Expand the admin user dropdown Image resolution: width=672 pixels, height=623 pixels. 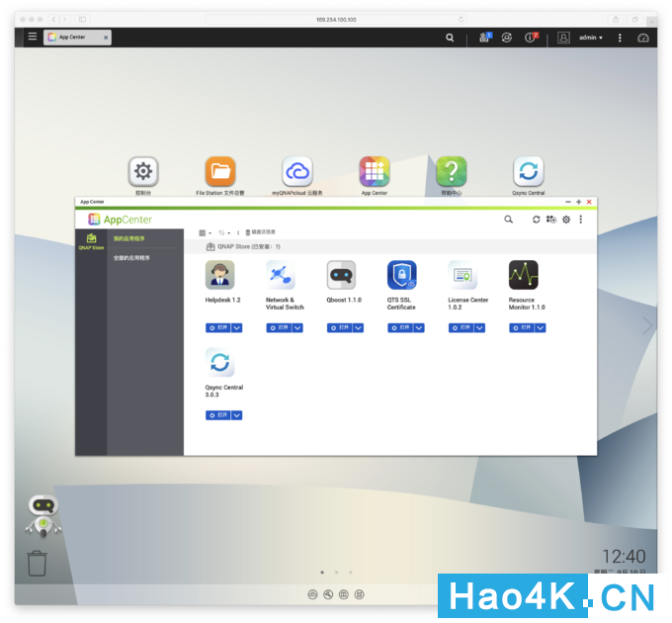pos(591,38)
